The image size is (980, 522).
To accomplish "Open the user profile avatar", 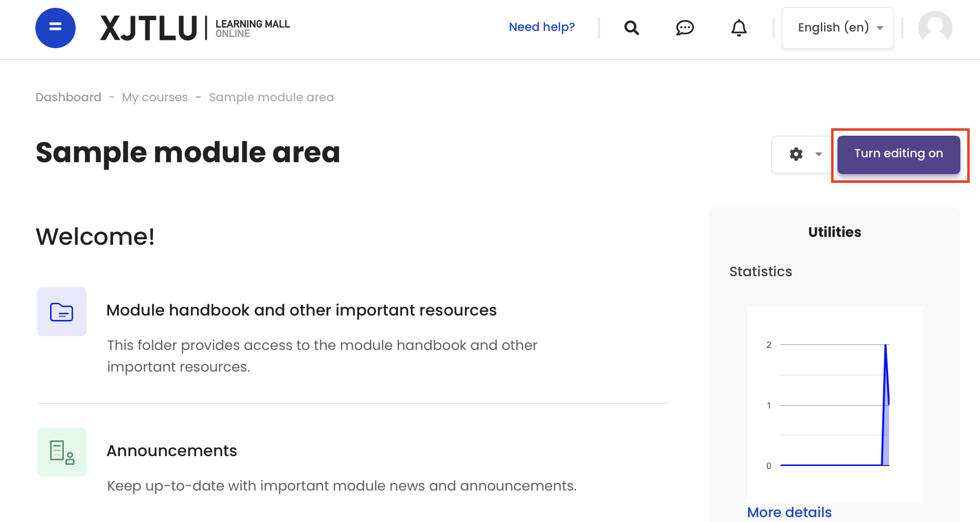I will click(x=935, y=28).
